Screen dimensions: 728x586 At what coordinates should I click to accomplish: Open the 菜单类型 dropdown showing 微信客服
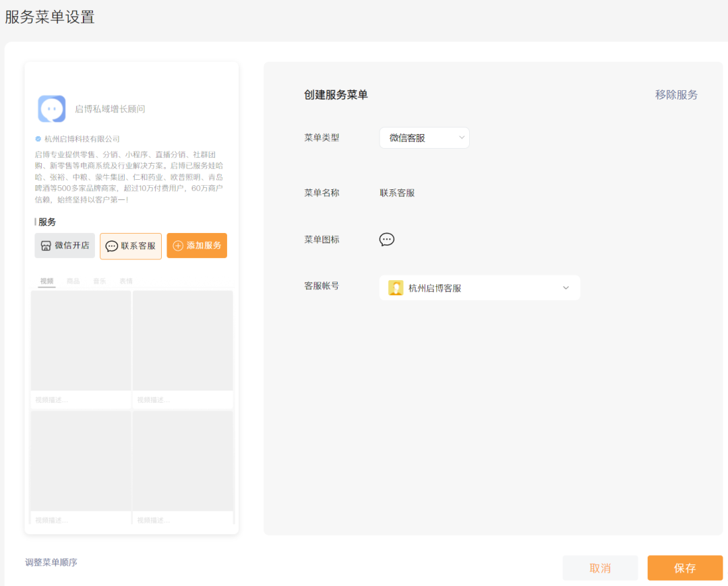425,138
